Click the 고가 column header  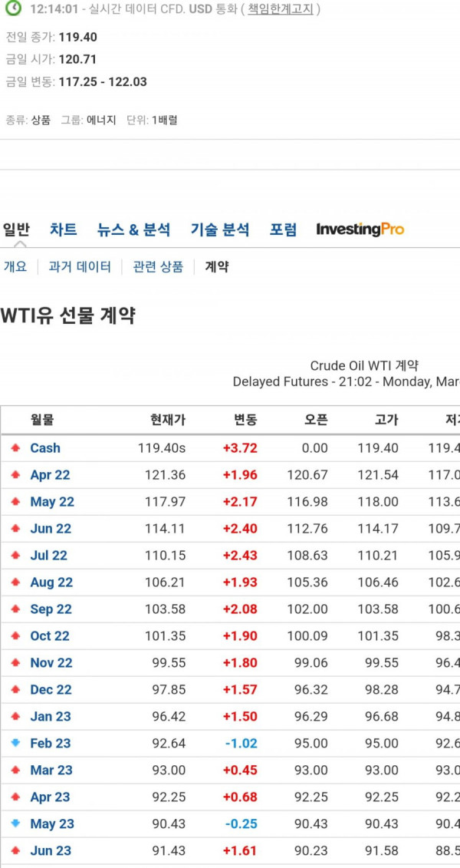(x=386, y=420)
